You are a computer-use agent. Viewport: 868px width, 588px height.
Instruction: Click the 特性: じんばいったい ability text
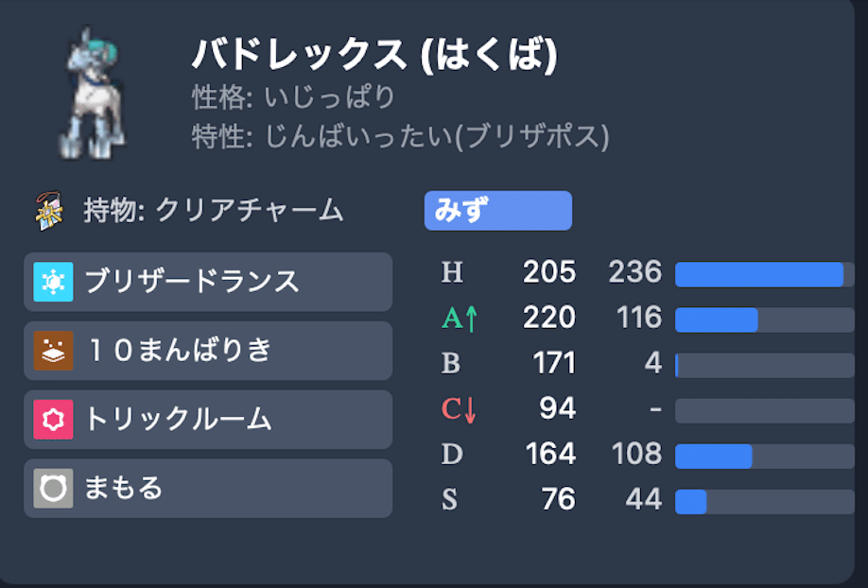[x=400, y=137]
